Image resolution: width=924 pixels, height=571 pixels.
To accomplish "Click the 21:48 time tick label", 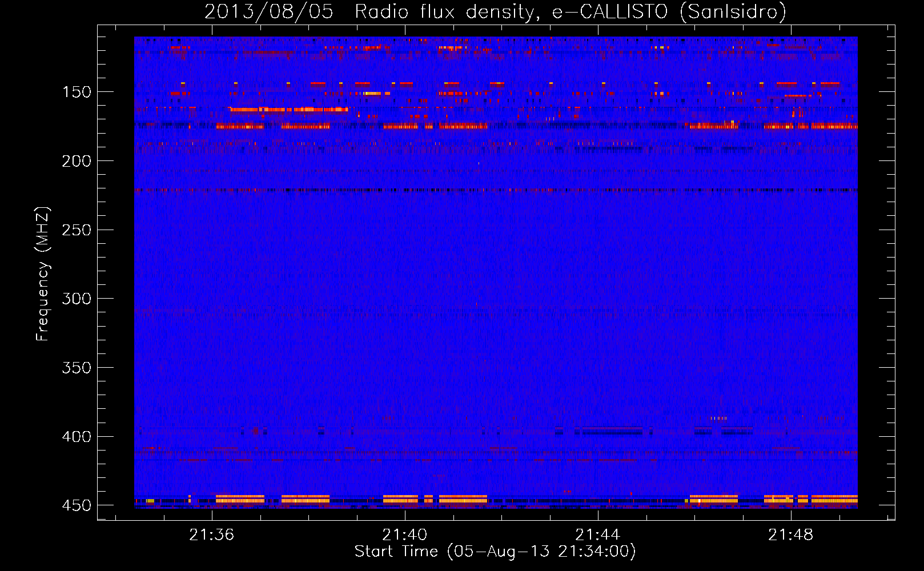I will (x=790, y=535).
